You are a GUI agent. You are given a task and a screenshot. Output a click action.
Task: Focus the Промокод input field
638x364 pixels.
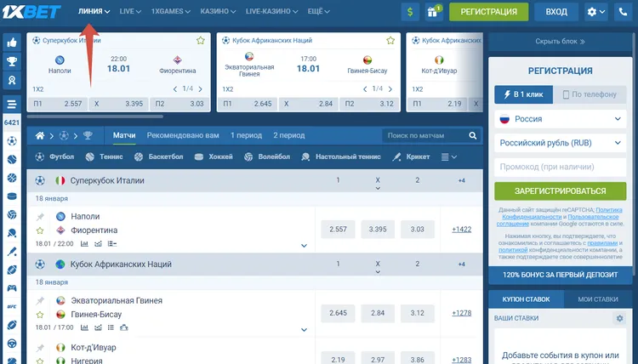pyautogui.click(x=561, y=167)
